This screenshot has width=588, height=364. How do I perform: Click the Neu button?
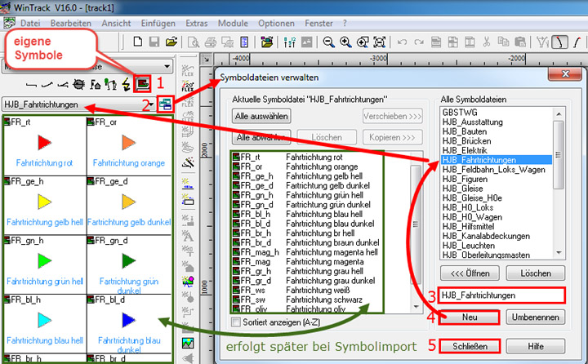(469, 317)
